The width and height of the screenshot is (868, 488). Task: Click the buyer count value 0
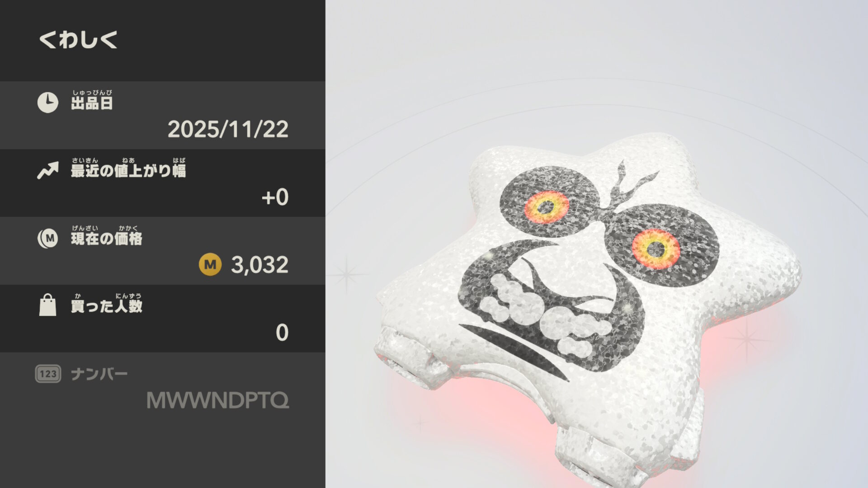[x=282, y=333]
